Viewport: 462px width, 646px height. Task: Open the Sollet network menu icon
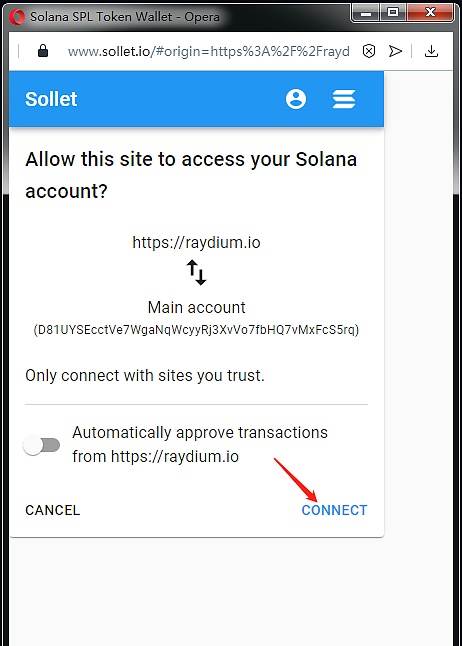point(344,99)
